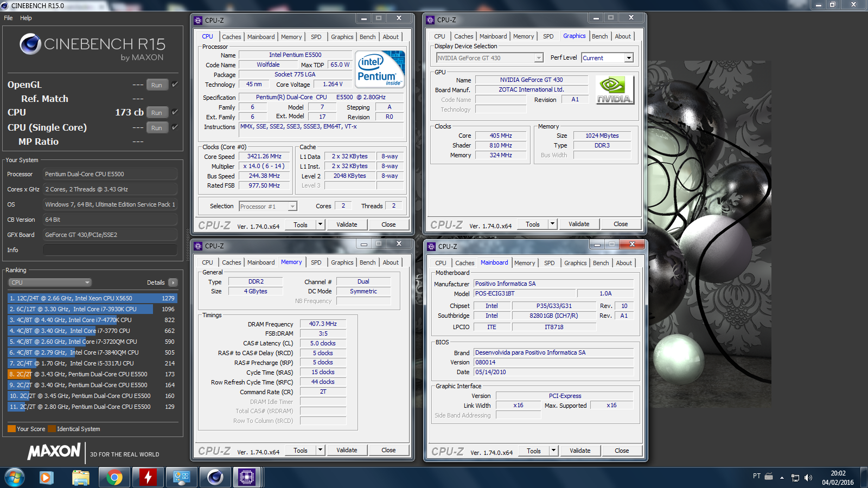Click the MAXON logo at bottom

pyautogui.click(x=54, y=451)
